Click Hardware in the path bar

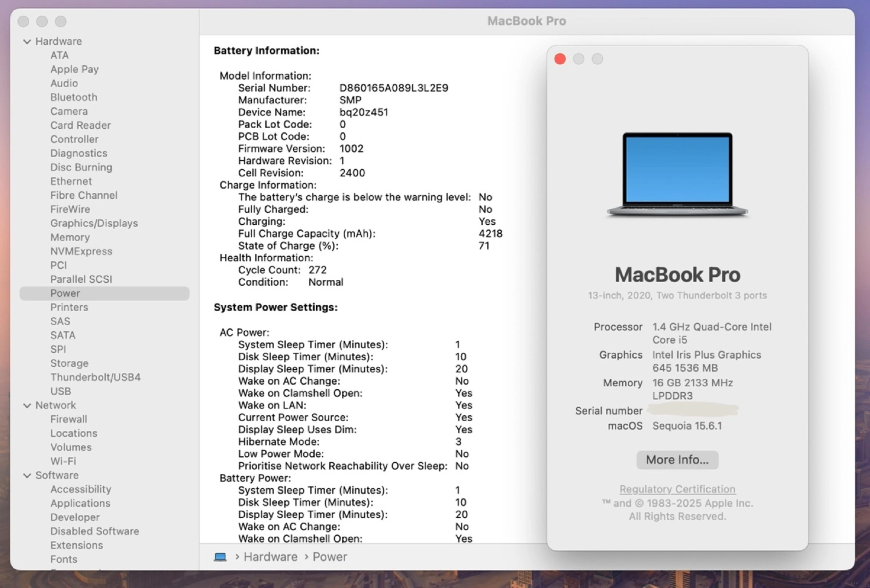270,557
